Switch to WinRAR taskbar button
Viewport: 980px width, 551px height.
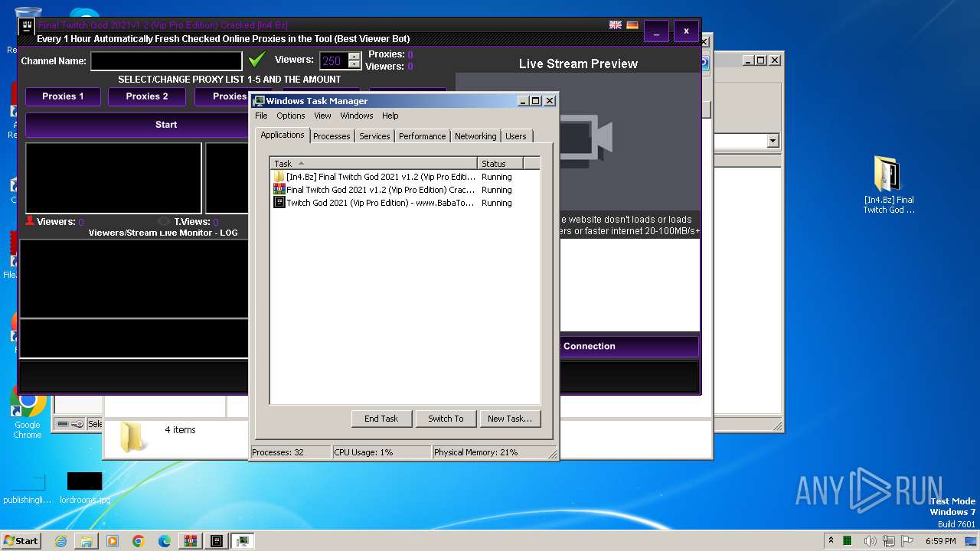coord(191,541)
